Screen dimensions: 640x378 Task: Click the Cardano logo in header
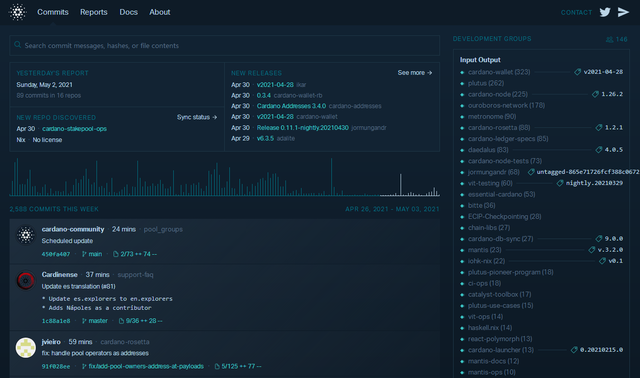[x=18, y=12]
